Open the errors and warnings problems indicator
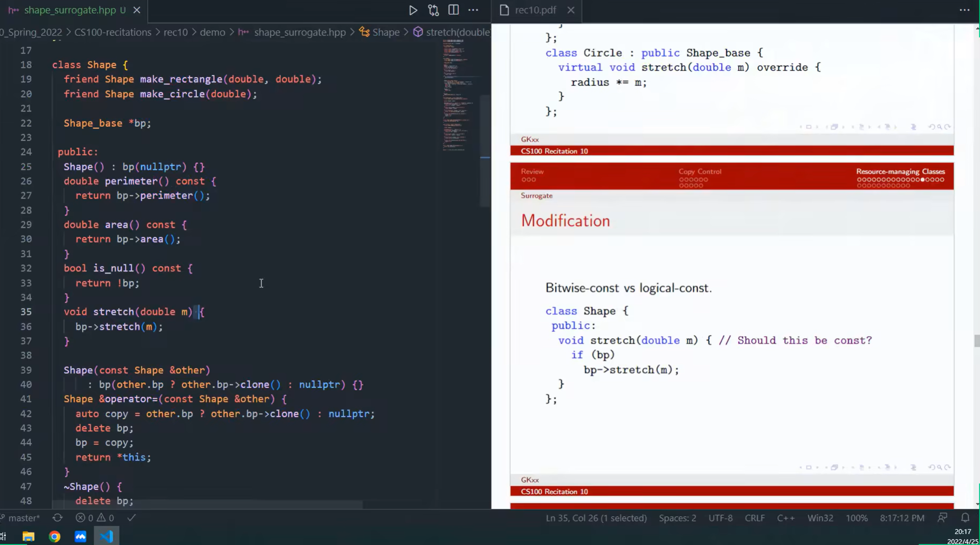This screenshot has width=980, height=545. (x=94, y=518)
